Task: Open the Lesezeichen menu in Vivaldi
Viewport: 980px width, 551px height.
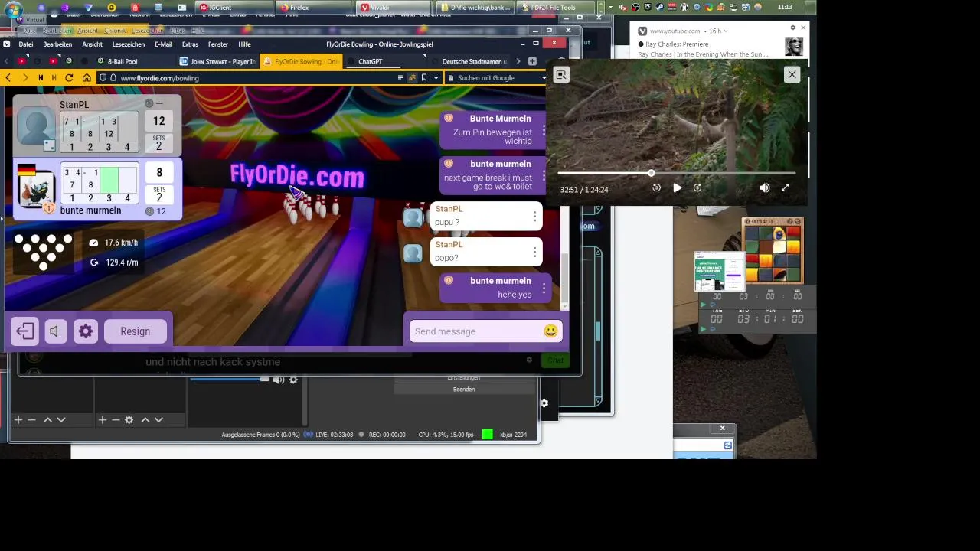Action: 128,44
